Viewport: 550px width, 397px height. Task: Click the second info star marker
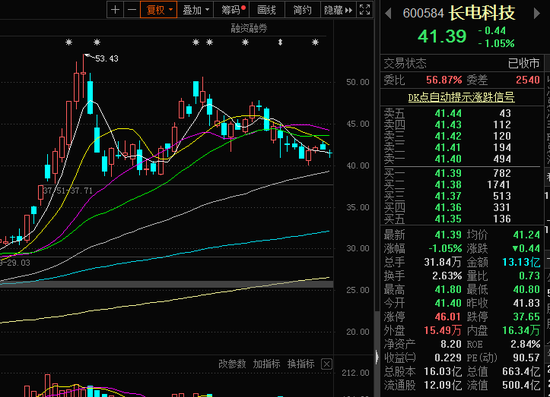click(97, 42)
